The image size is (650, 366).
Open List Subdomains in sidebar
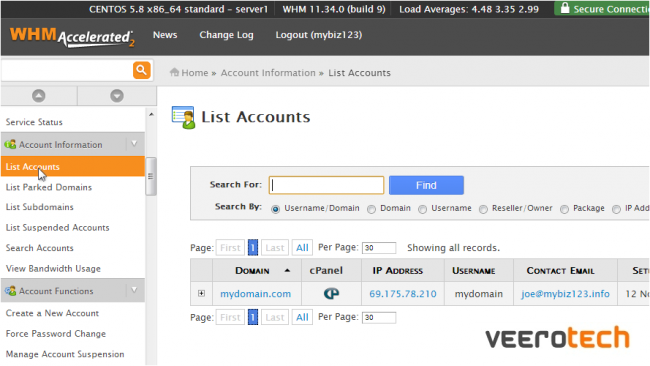39,207
